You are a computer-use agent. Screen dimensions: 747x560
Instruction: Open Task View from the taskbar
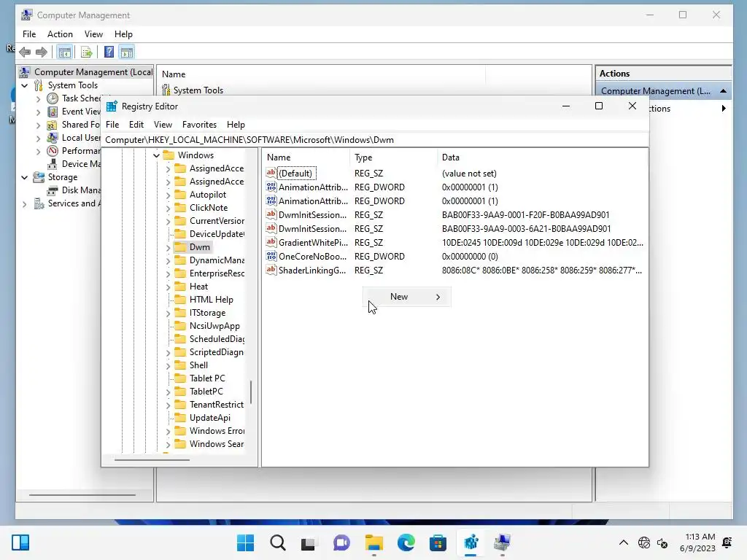[309, 542]
